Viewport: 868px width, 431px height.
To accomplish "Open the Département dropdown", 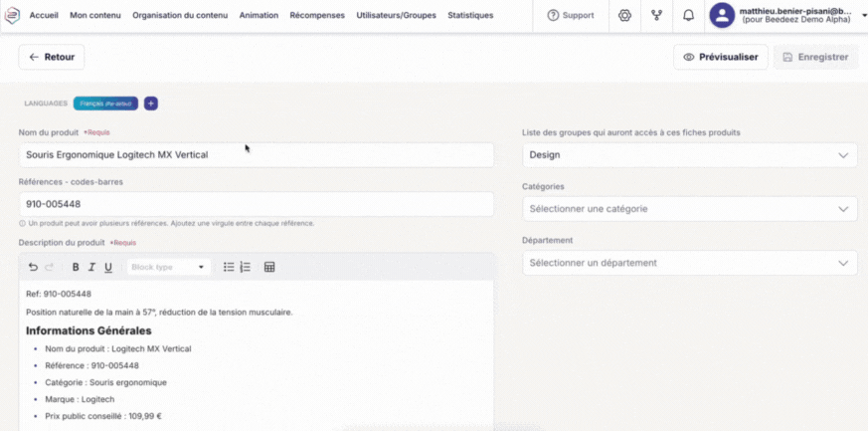I will [690, 263].
